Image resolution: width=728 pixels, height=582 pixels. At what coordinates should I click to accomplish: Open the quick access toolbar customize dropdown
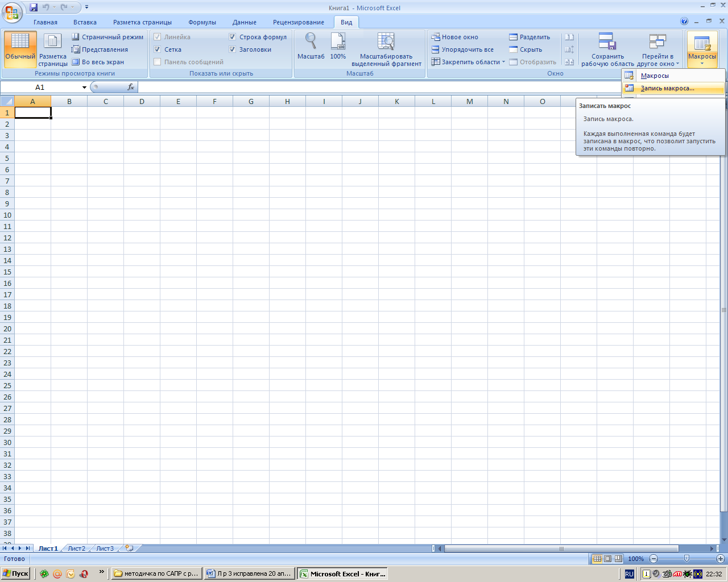[x=86, y=7]
